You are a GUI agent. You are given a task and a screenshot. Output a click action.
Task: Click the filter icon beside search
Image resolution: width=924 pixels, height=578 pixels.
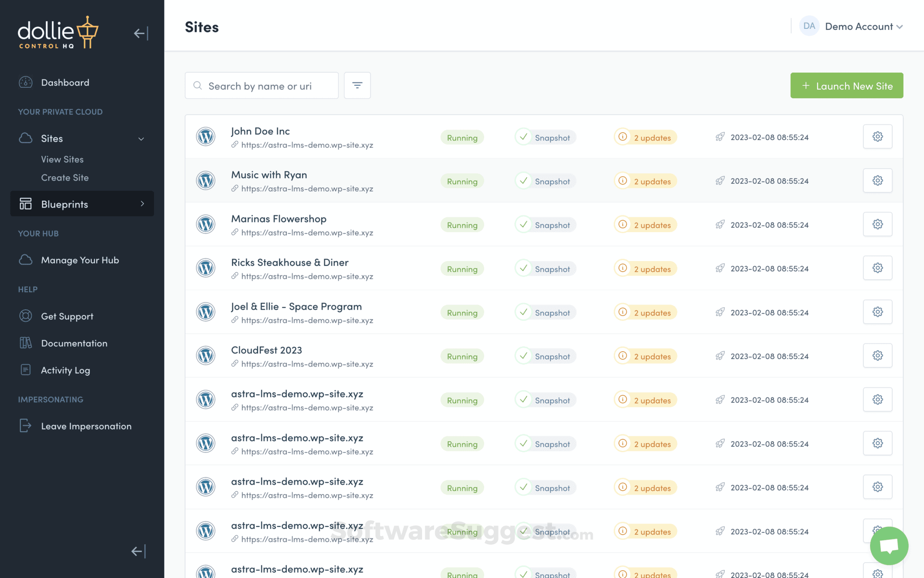pos(357,86)
